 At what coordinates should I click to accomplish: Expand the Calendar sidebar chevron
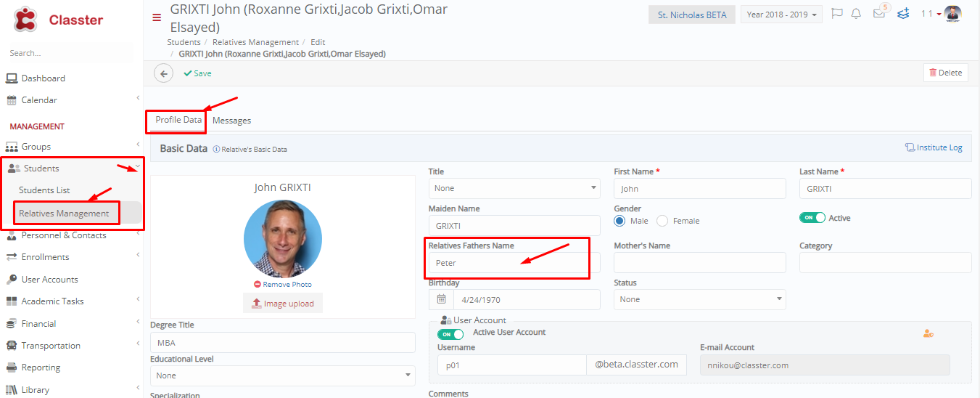pos(138,98)
